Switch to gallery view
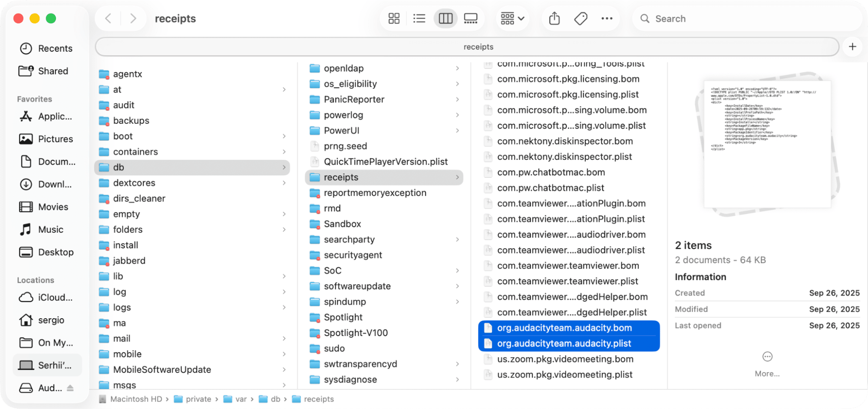Screen dimensions: 868x409 (471, 19)
